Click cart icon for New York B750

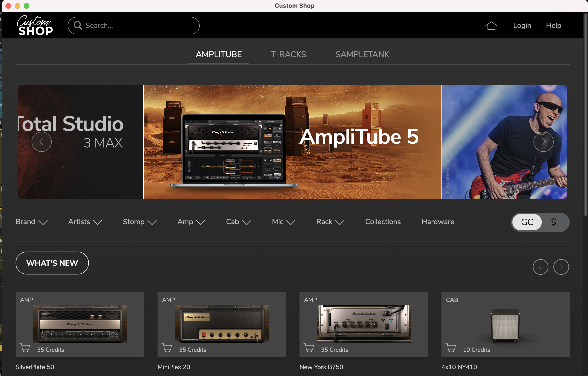309,347
